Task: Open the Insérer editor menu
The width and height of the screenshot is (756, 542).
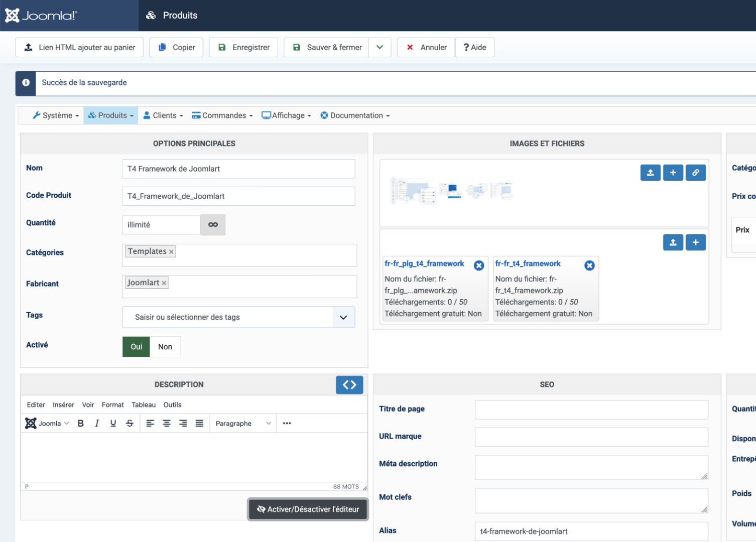Action: [63, 405]
